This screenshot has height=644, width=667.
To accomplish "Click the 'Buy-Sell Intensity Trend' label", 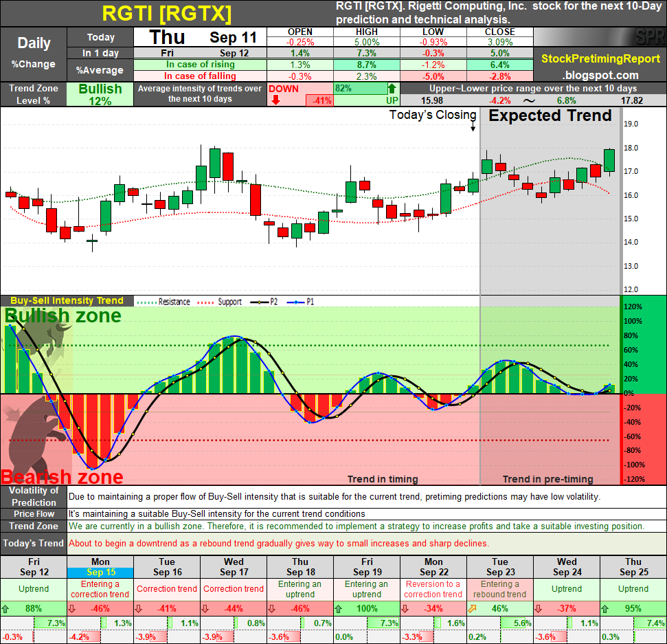I will [x=67, y=300].
